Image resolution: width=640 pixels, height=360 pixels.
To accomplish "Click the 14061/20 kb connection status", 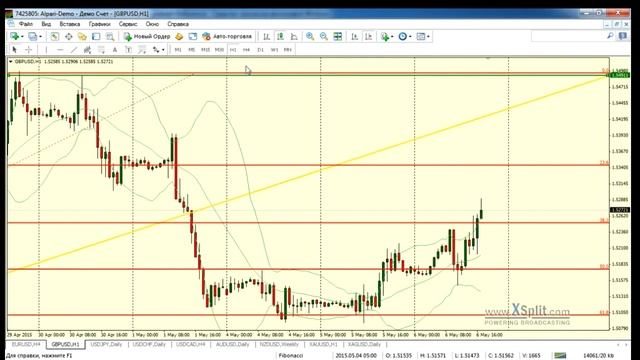I will point(599,356).
